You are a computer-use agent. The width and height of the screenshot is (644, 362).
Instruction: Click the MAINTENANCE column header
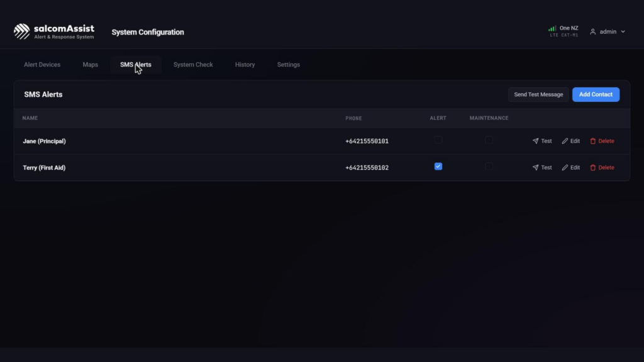(489, 118)
